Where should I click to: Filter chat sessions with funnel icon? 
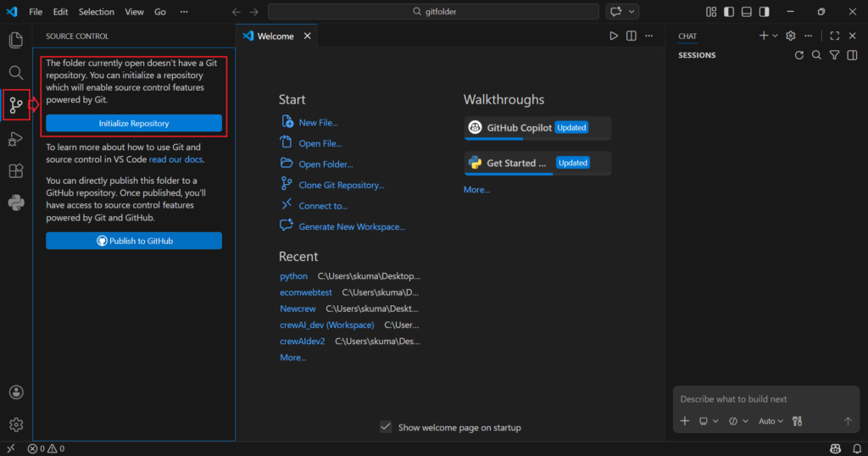(x=834, y=55)
